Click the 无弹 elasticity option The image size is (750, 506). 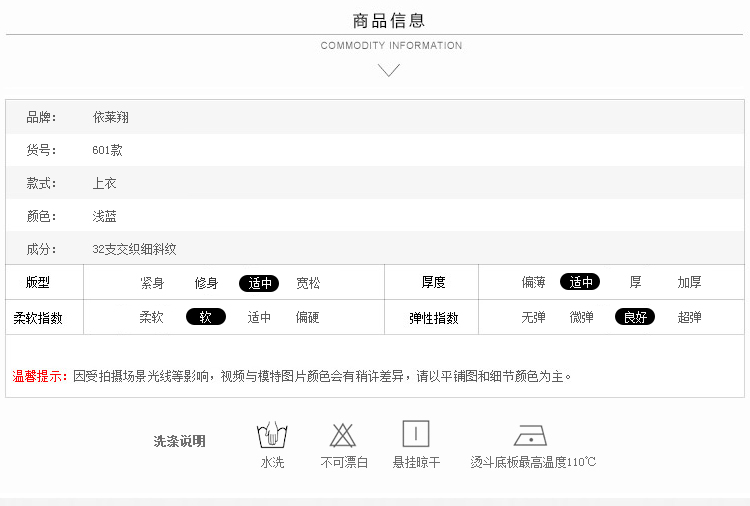[x=533, y=317]
